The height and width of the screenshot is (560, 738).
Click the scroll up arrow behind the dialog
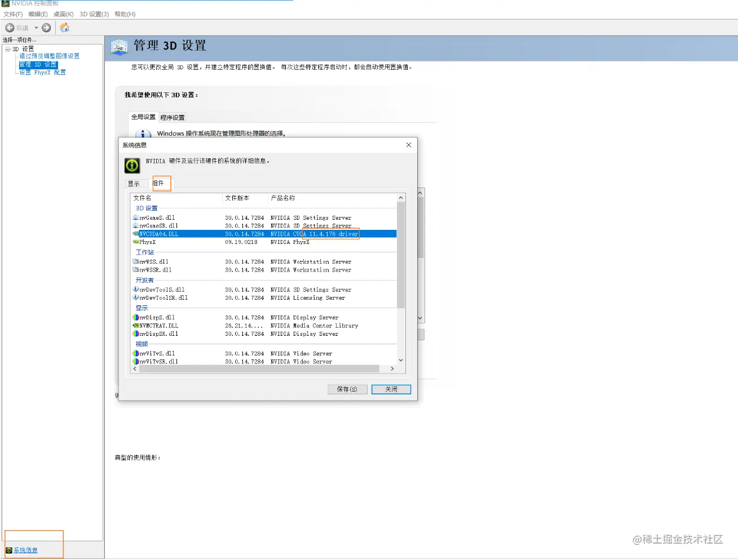[421, 193]
